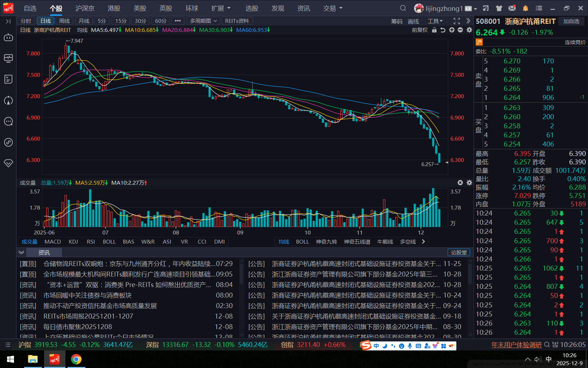
Task: Open the list menu icon in the title bar
Action: (x=539, y=8)
